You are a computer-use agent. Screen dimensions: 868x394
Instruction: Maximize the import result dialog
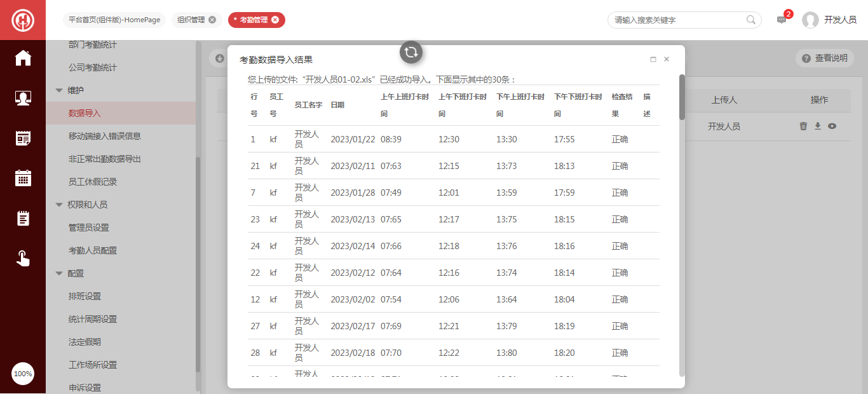coord(653,59)
